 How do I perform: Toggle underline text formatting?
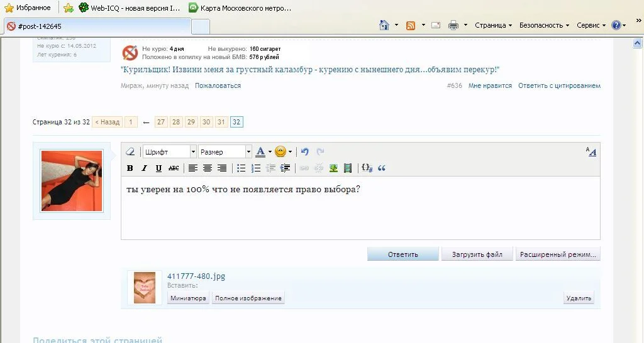158,168
